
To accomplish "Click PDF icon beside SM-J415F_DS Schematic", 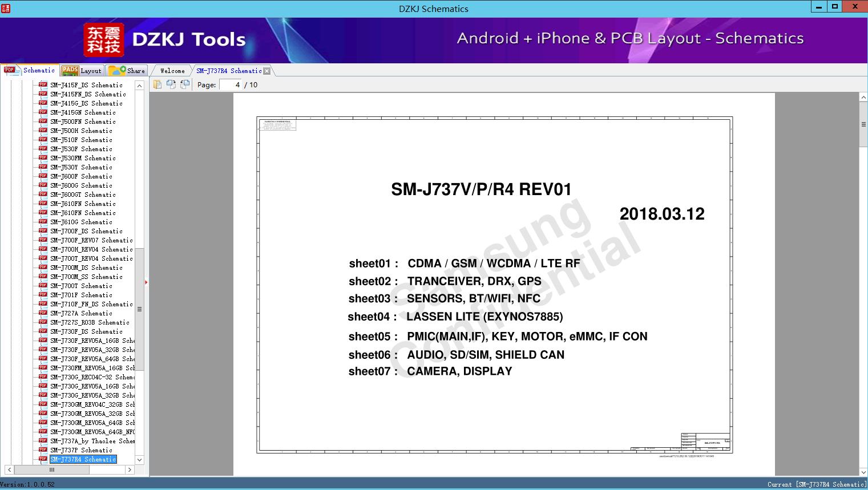I will tap(43, 84).
